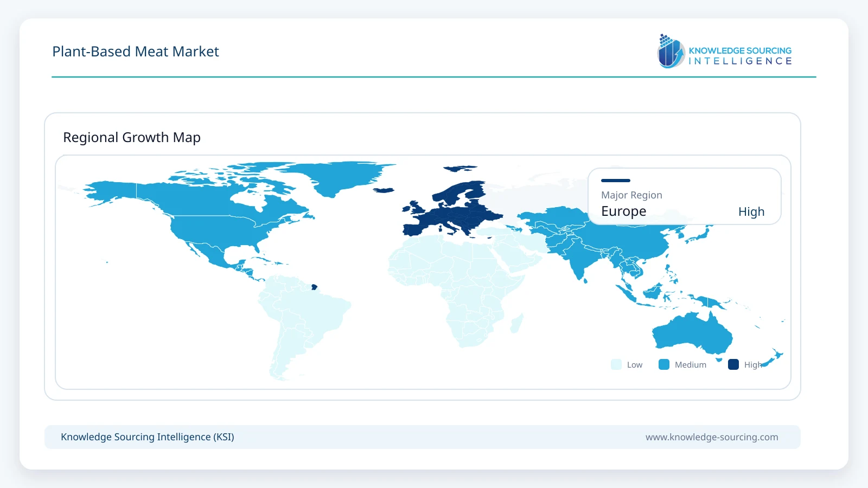
Task: Click the Low legend label
Action: pos(635,365)
